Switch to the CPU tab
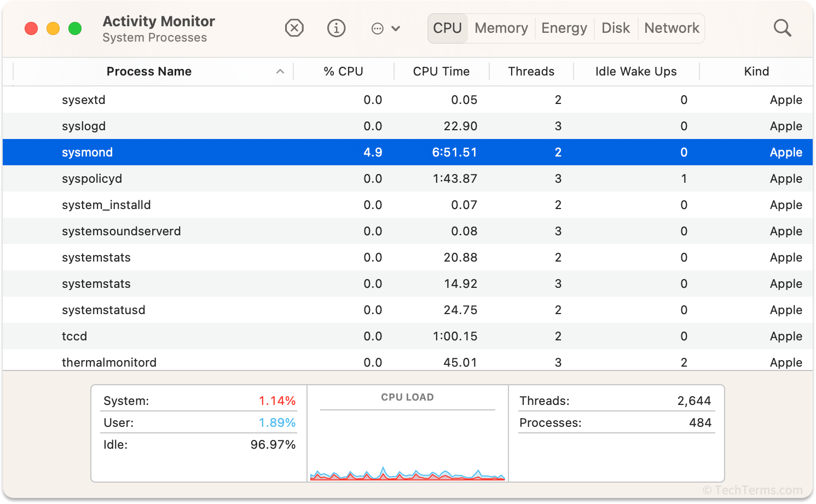Image resolution: width=816 pixels, height=504 pixels. pyautogui.click(x=448, y=28)
